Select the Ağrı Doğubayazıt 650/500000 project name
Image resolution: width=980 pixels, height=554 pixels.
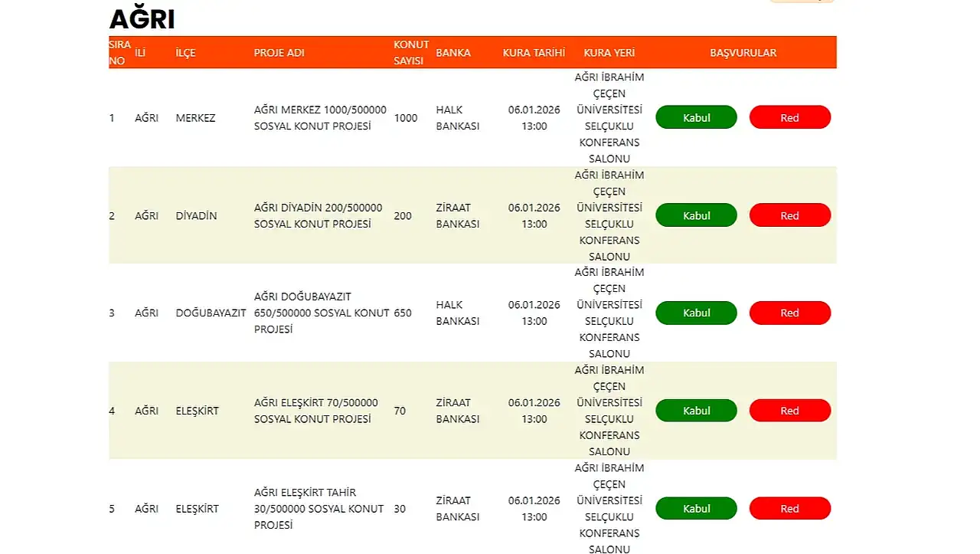(x=321, y=313)
